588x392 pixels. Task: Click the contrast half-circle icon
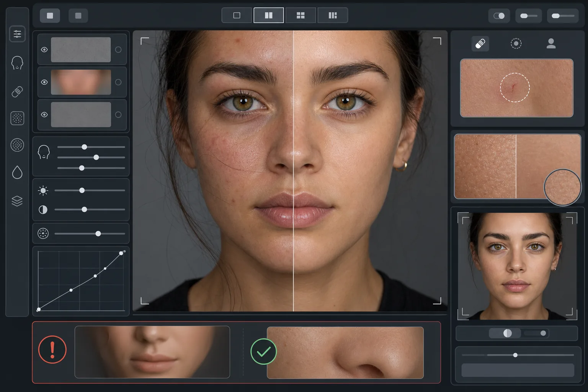pyautogui.click(x=43, y=210)
